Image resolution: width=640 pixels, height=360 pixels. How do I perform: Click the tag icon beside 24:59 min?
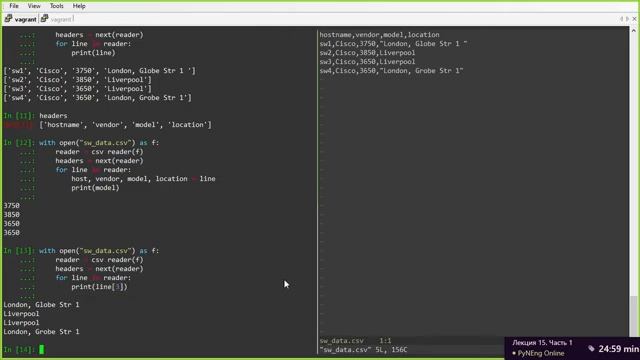(591, 348)
